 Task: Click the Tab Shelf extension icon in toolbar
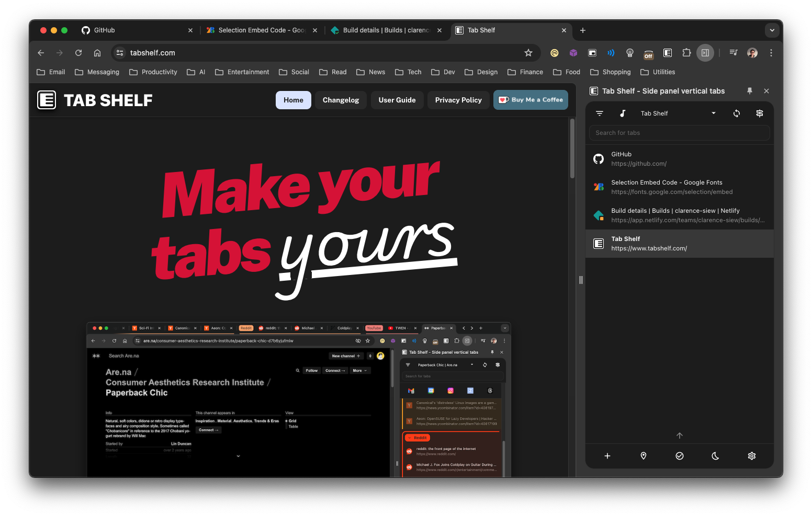668,53
